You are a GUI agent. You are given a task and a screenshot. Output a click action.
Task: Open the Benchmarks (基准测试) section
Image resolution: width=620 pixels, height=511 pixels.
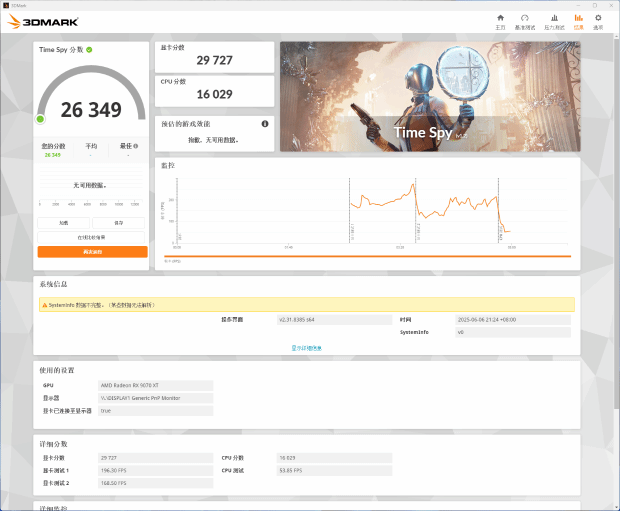pyautogui.click(x=525, y=22)
